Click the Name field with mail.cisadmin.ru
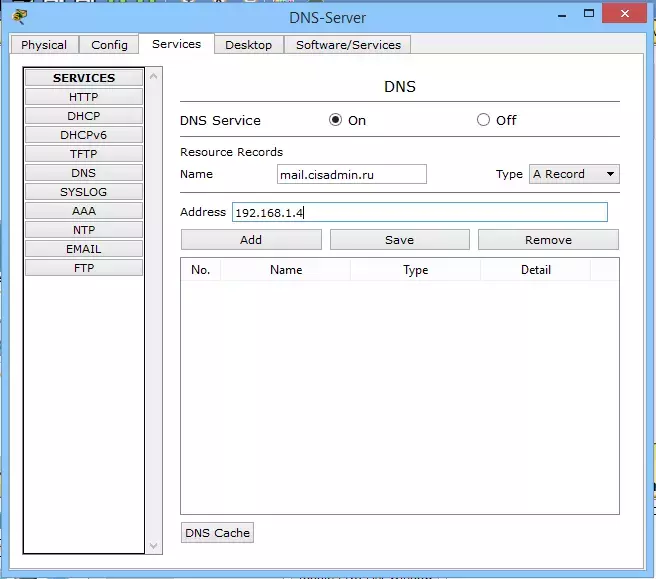The height and width of the screenshot is (579, 656). [x=351, y=174]
